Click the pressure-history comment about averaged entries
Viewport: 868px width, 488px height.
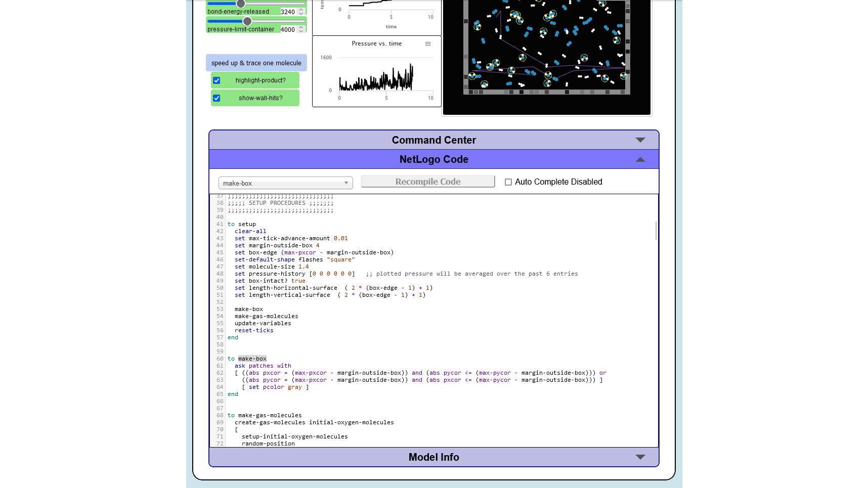pyautogui.click(x=472, y=274)
